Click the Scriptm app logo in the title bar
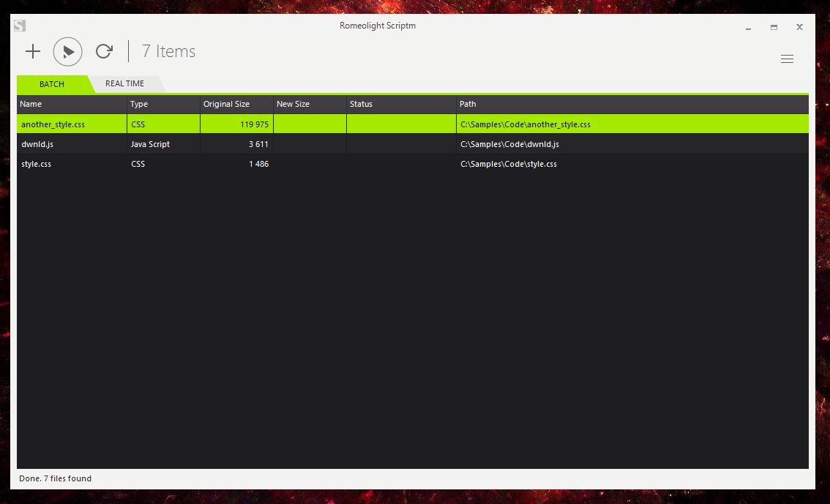This screenshot has width=830, height=504. pyautogui.click(x=20, y=26)
